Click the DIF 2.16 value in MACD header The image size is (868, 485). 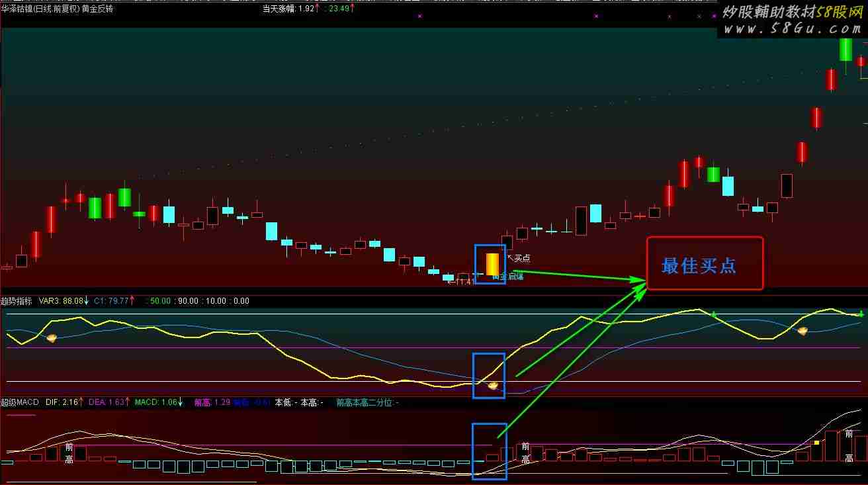pyautogui.click(x=64, y=402)
